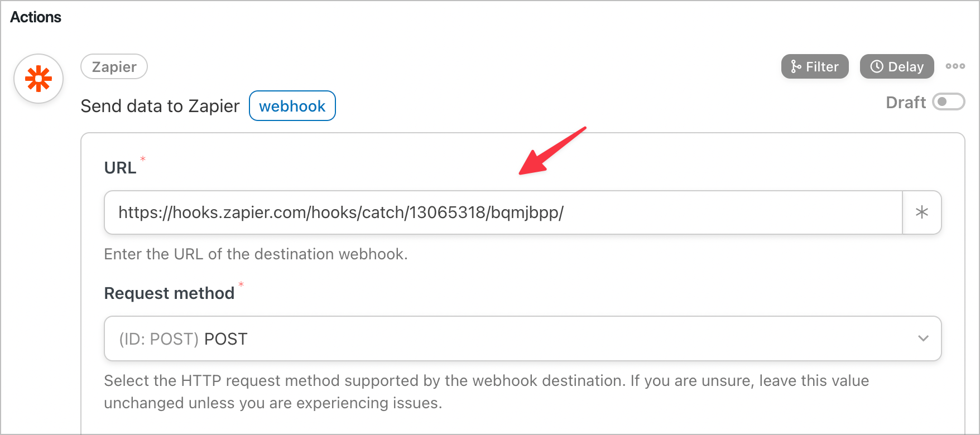Click the red required asterisk beside URL label
Viewport: 980px width, 435px height.
click(143, 159)
